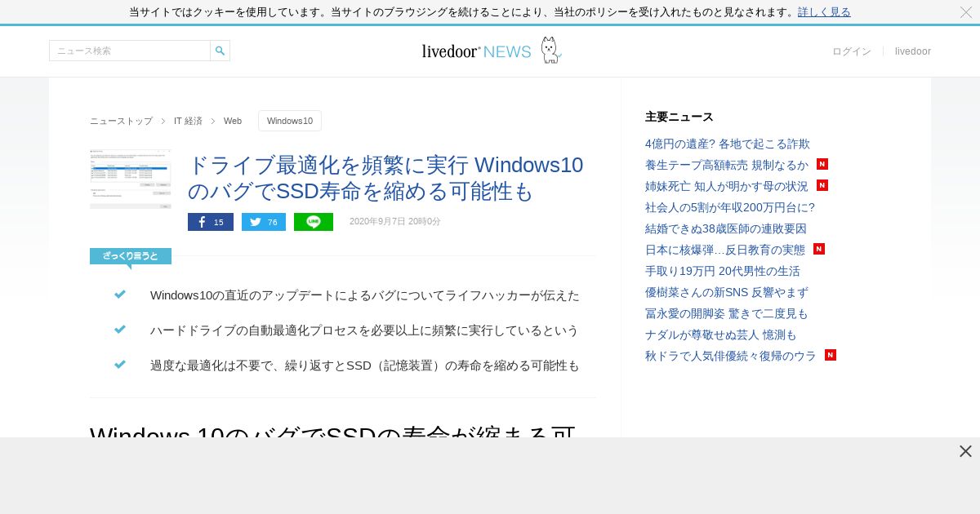The width and height of the screenshot is (980, 514).
Task: Select the Windows10 tag
Action: click(290, 121)
